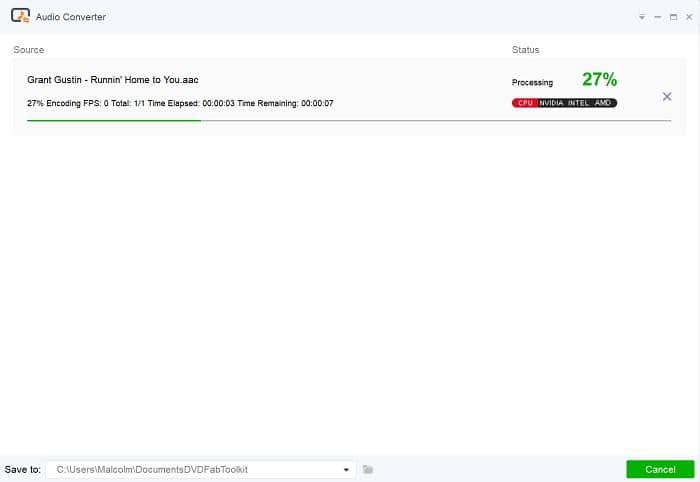Click the Save to: label
Image resolution: width=700 pixels, height=482 pixels.
tap(22, 470)
